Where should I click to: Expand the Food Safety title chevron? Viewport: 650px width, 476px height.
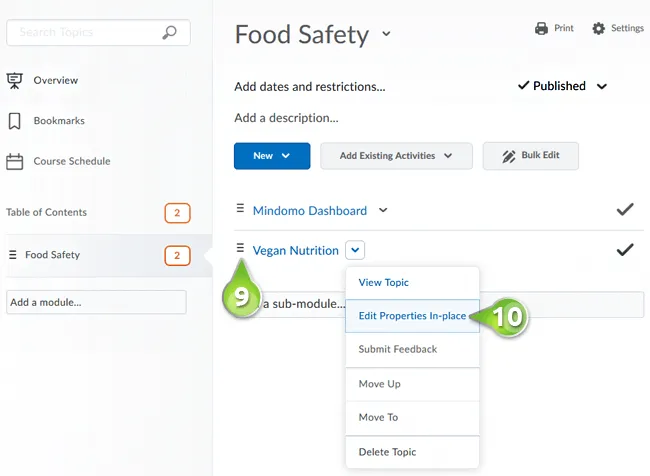tap(386, 34)
